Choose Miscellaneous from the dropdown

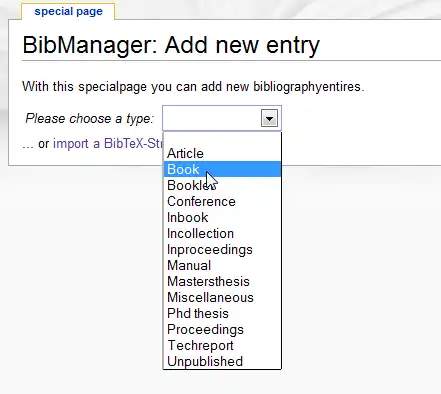point(222,297)
